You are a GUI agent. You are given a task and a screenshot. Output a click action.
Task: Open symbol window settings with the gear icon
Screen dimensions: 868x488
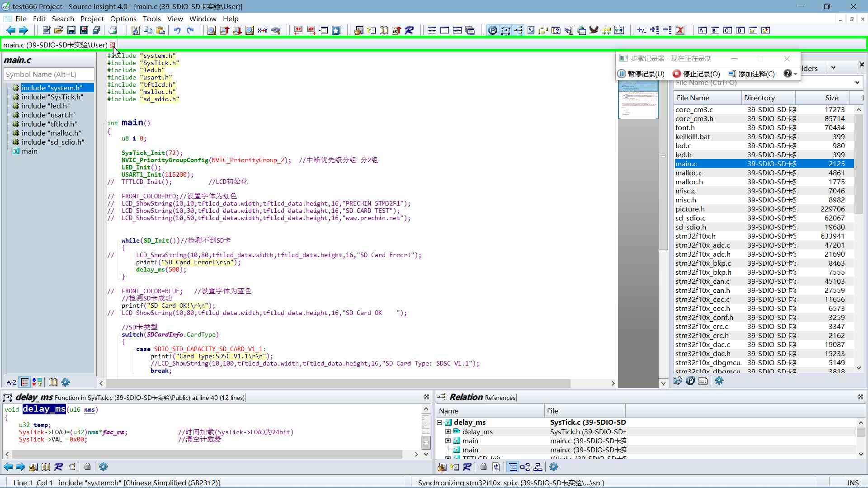(66, 382)
